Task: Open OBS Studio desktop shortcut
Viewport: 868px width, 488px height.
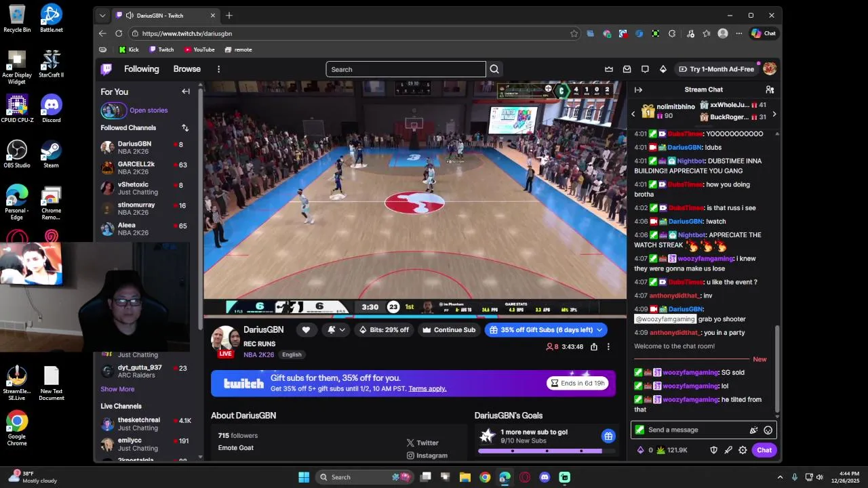Action: (x=17, y=153)
